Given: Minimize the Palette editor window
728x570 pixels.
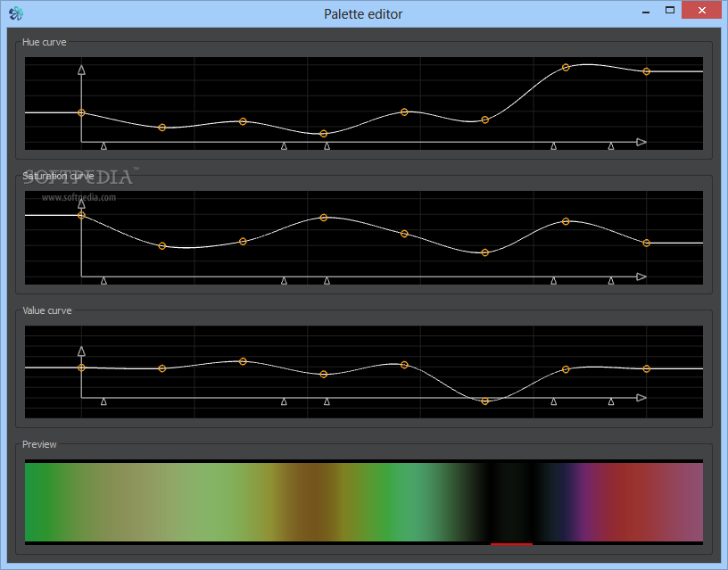Looking at the screenshot, I should click(646, 11).
